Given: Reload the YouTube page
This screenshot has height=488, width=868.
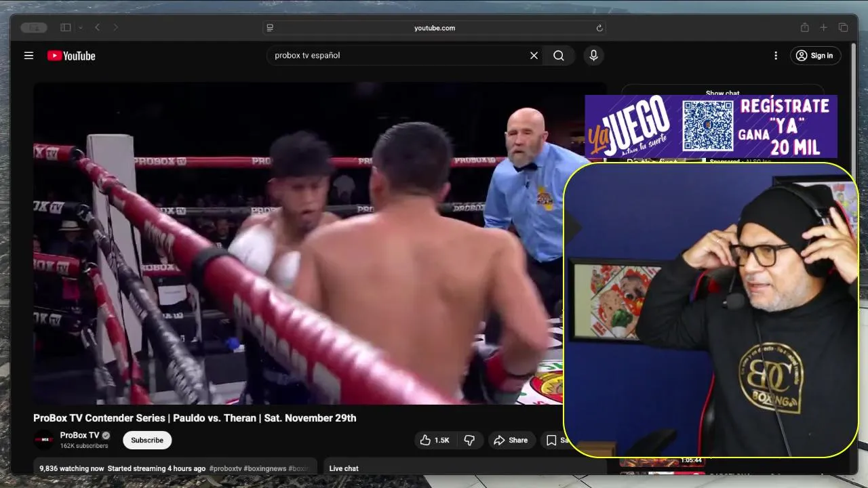Looking at the screenshot, I should 599,28.
